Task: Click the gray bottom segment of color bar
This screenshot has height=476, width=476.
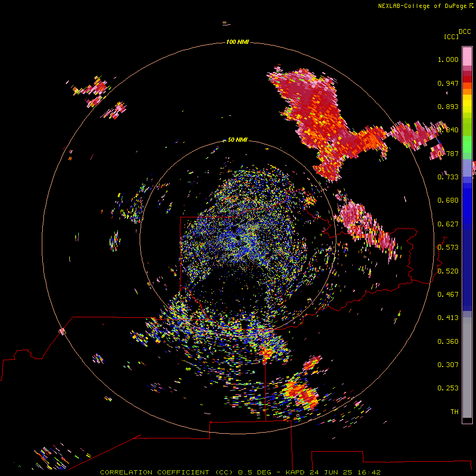Action: pyautogui.click(x=467, y=368)
